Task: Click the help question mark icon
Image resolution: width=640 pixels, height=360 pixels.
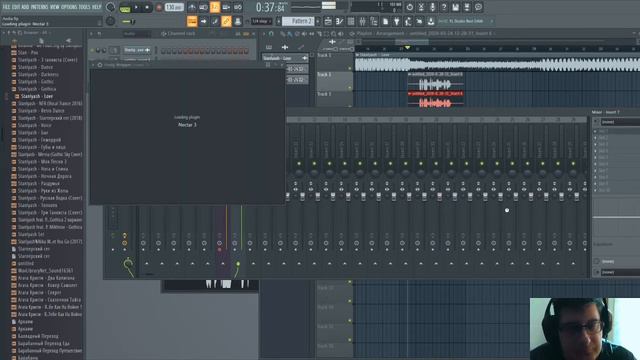Action: (x=444, y=7)
